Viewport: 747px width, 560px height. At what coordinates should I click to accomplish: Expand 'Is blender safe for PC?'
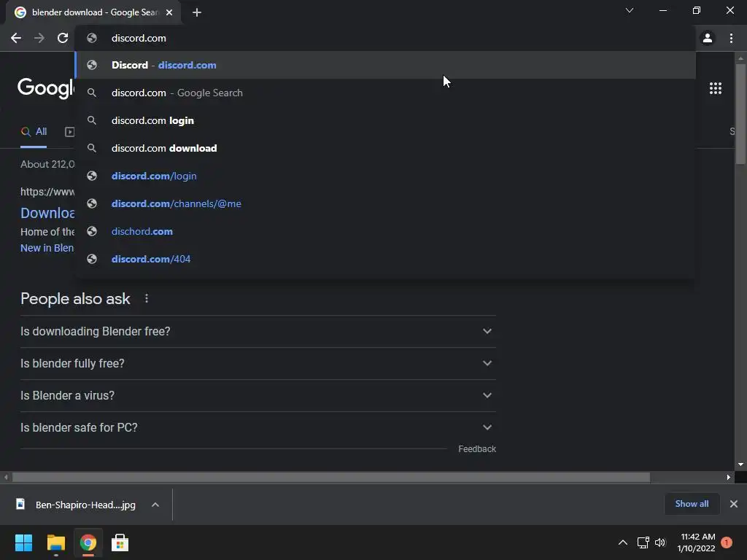pyautogui.click(x=258, y=427)
